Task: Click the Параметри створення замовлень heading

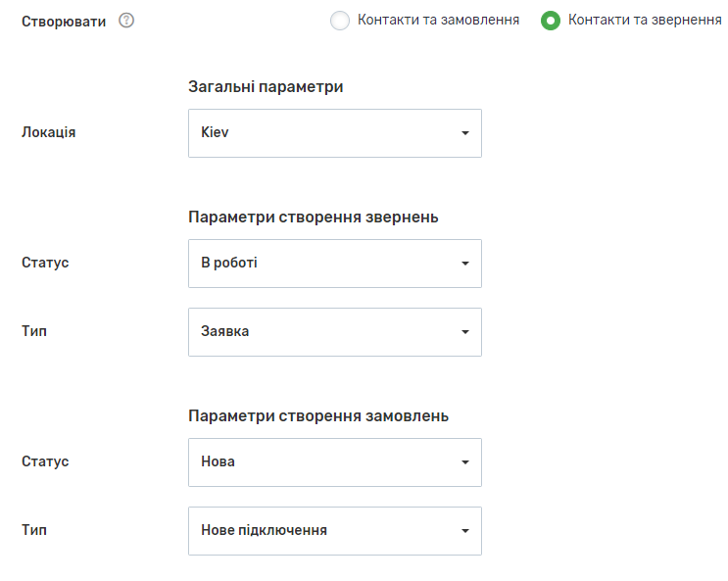Action: (318, 415)
